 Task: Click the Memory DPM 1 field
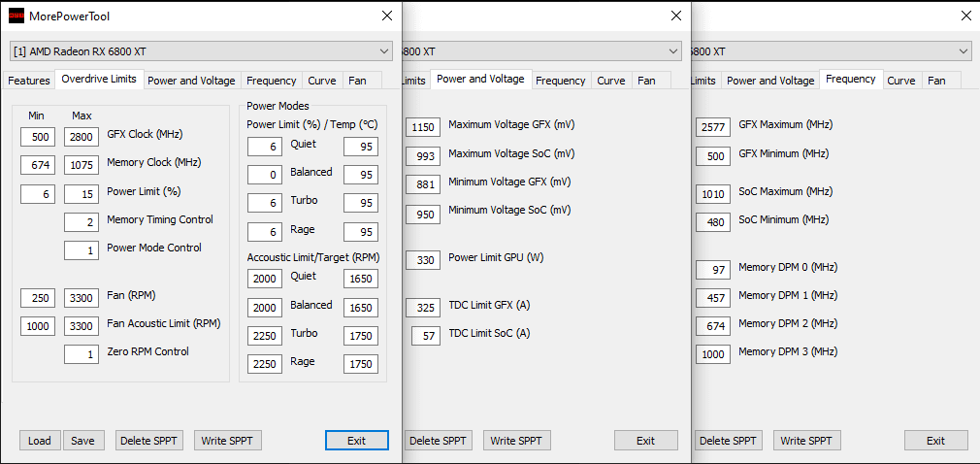[x=713, y=298]
